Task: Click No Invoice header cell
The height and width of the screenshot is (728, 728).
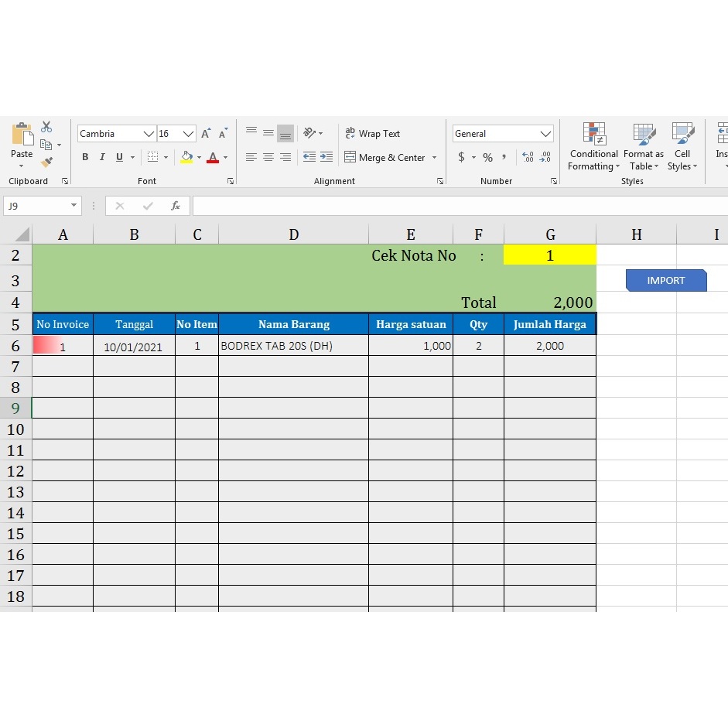Action: pos(63,324)
